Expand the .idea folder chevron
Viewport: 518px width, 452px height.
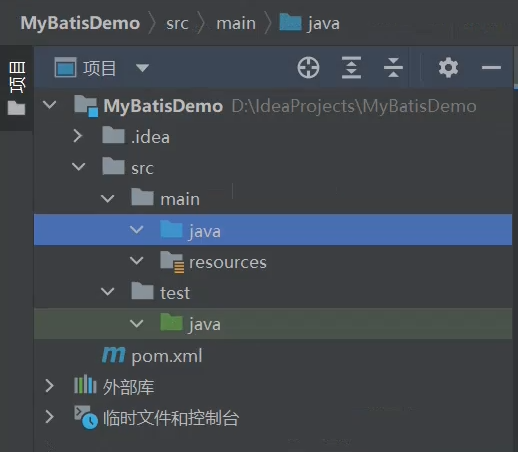coord(78,136)
